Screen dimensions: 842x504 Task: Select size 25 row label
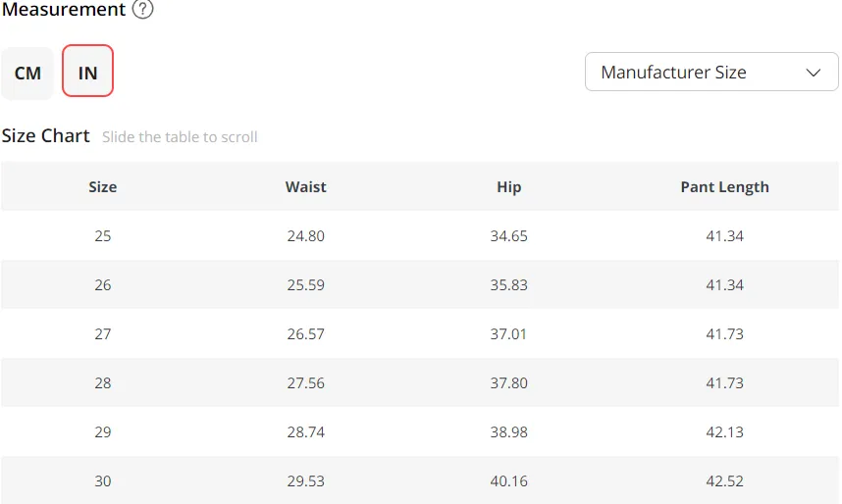pos(103,236)
